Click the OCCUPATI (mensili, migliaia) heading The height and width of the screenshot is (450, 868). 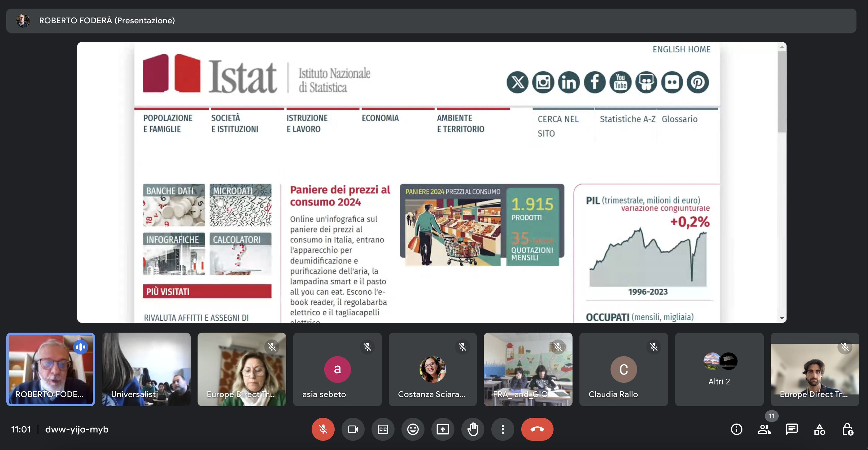(640, 317)
